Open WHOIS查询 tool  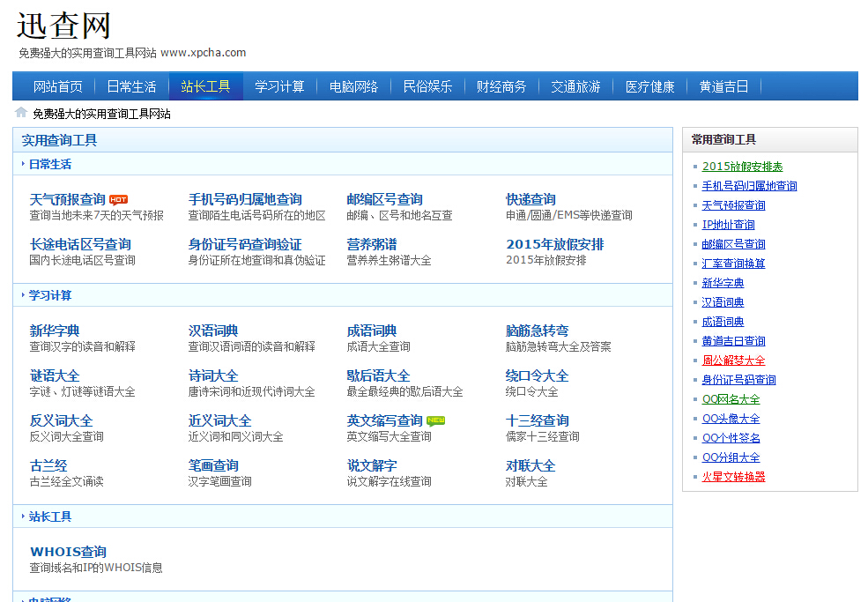68,552
